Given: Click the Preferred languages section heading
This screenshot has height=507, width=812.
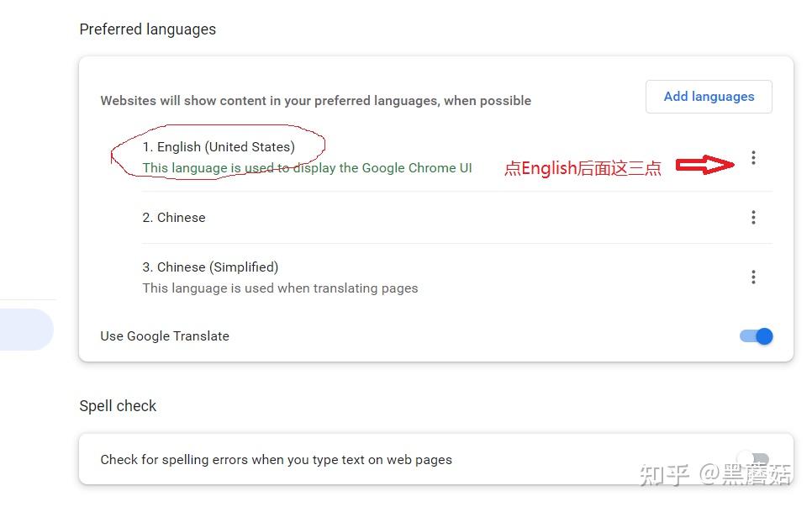Looking at the screenshot, I should click(148, 29).
